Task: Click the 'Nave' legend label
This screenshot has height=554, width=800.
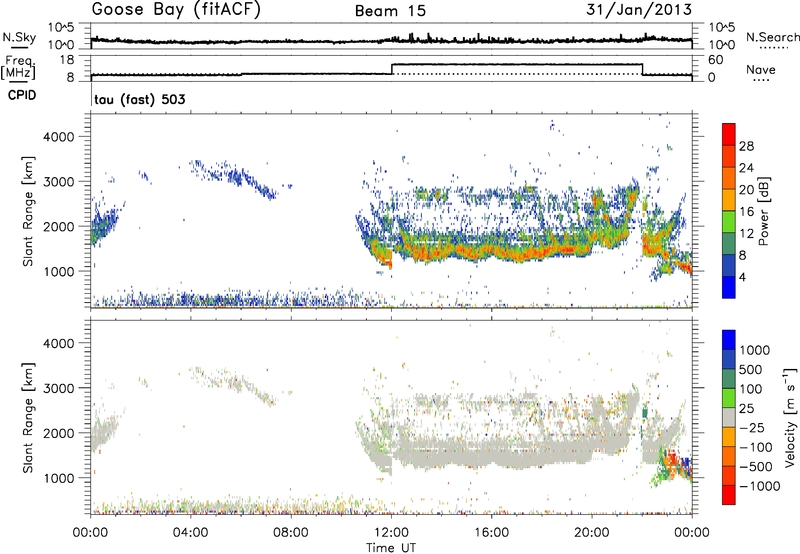Action: 761,69
